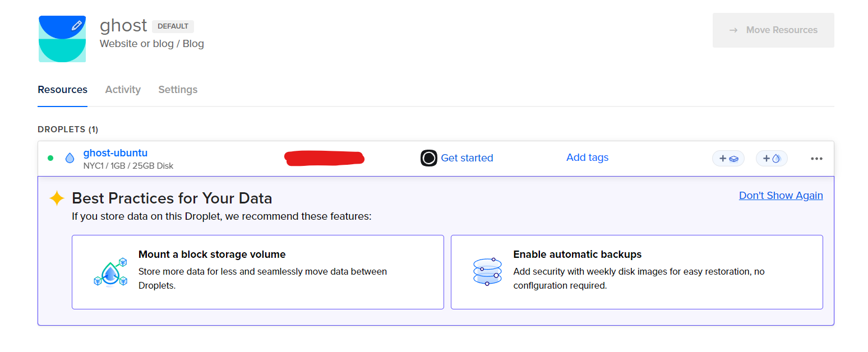Click the Move Resources button

[774, 30]
